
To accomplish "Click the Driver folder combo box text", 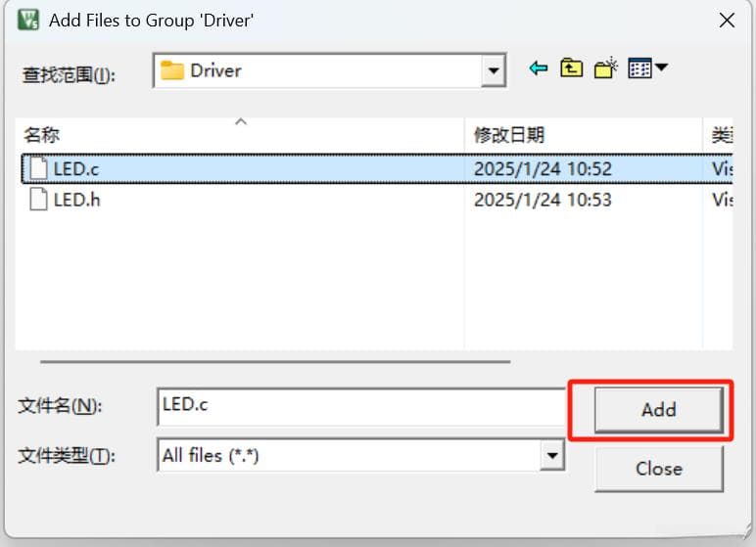I will click(x=215, y=70).
